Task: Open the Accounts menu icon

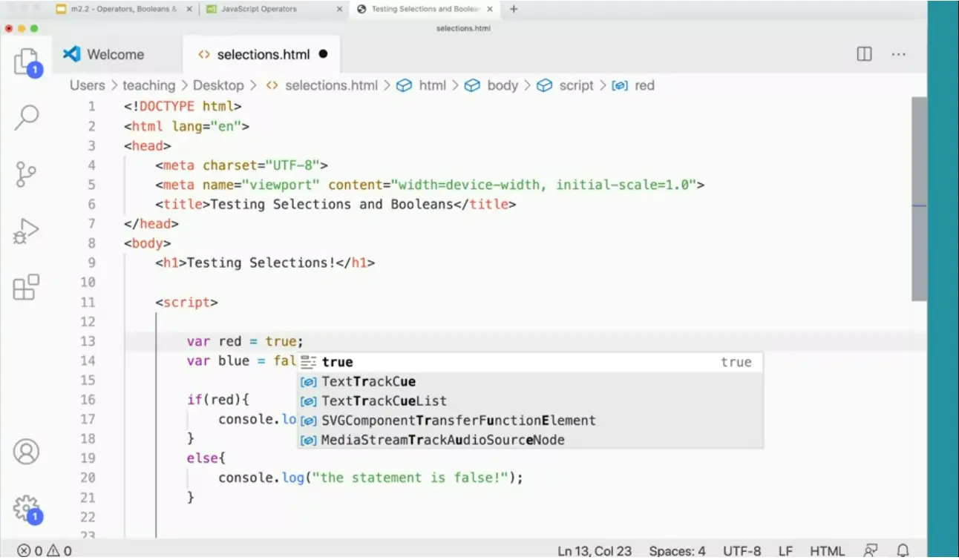Action: tap(27, 452)
